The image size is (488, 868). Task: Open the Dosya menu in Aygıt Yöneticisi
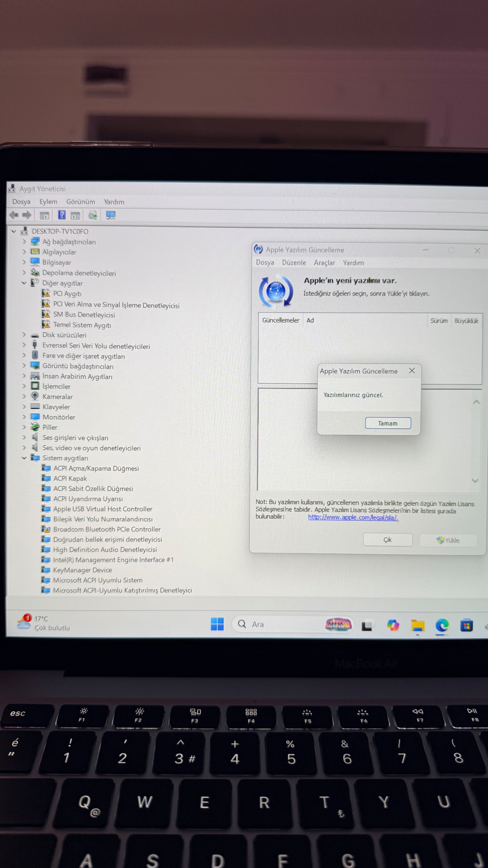(21, 202)
